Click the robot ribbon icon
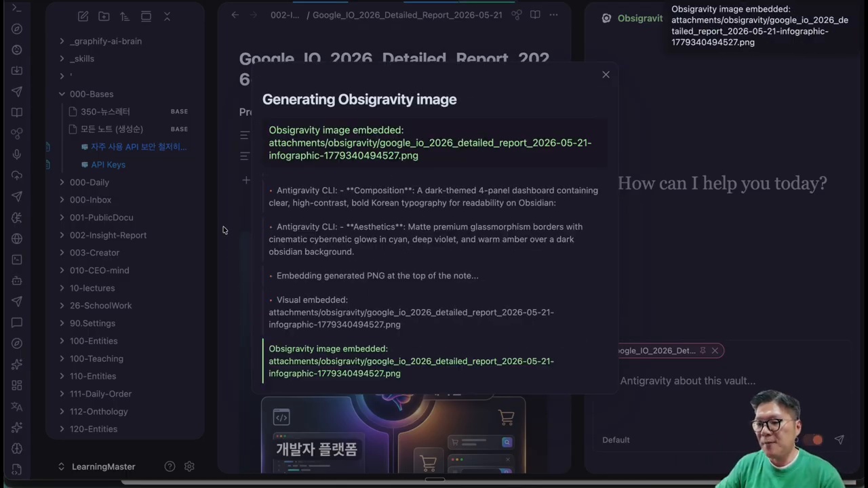868x488 pixels. 17,281
